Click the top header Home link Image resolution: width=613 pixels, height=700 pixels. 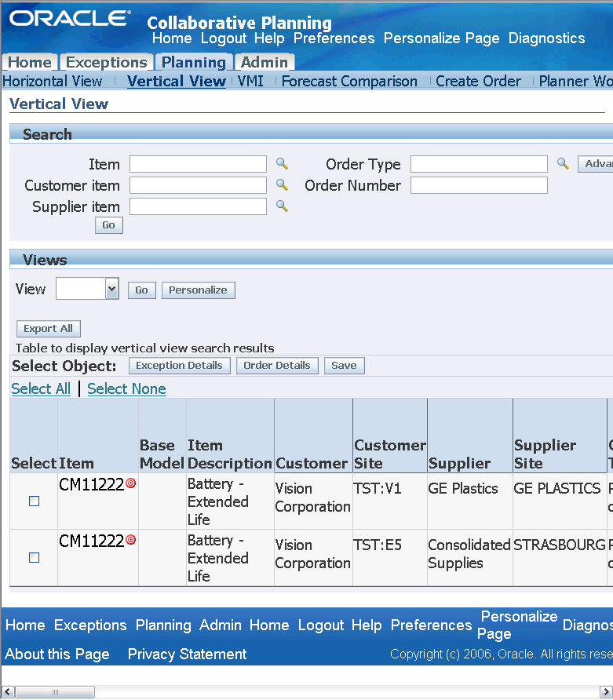pos(172,38)
